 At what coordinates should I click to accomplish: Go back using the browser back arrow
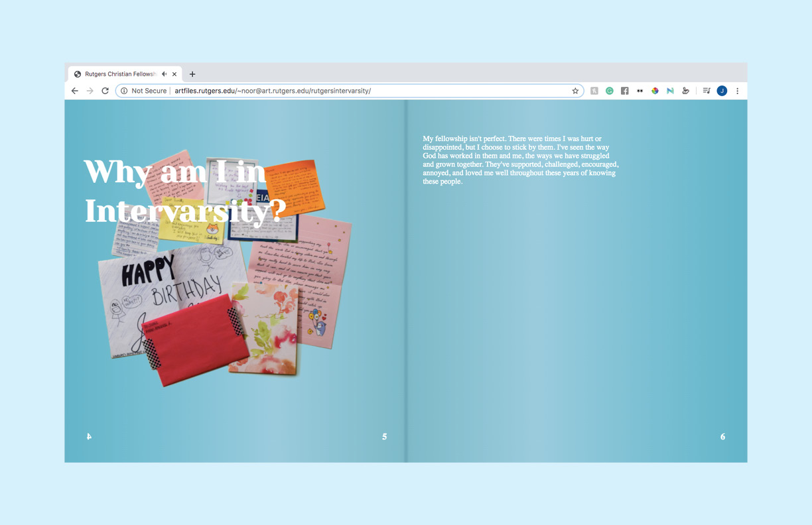coord(75,91)
